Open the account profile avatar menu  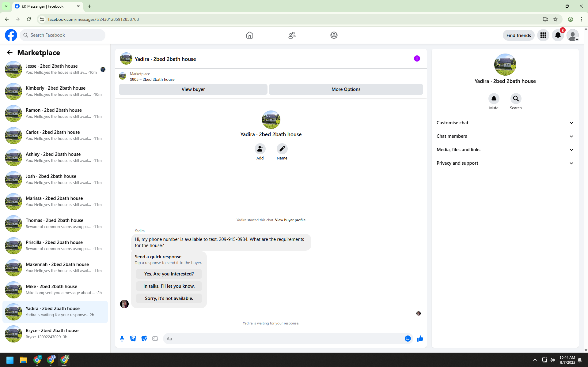coord(573,35)
